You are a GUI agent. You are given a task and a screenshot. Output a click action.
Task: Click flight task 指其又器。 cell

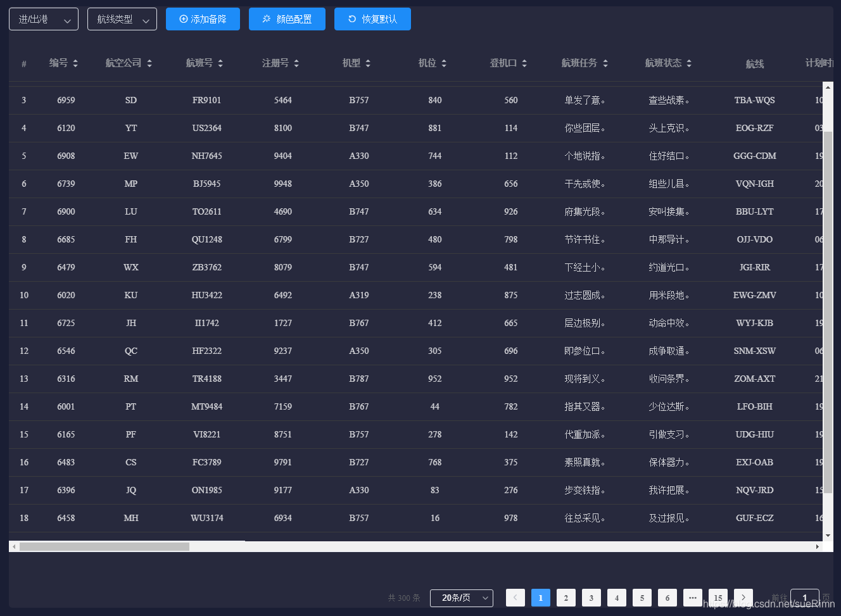[585, 406]
